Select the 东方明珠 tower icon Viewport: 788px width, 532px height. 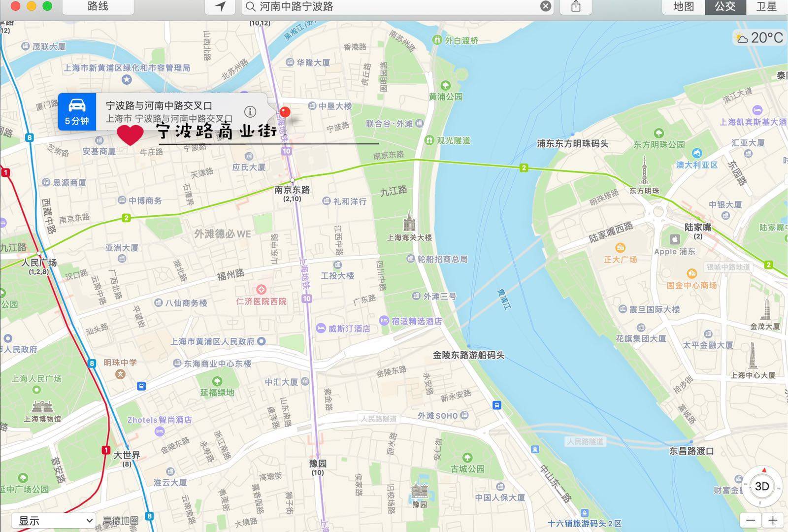(x=644, y=170)
